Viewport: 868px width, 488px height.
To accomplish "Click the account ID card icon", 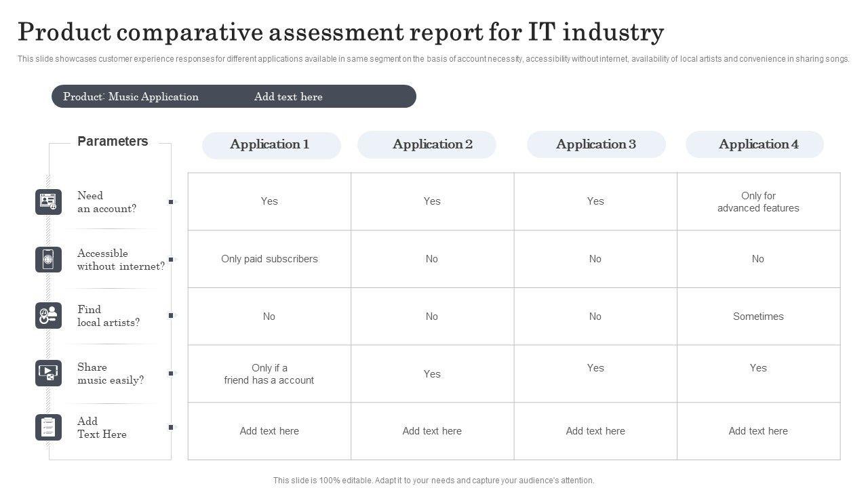I will click(x=48, y=202).
